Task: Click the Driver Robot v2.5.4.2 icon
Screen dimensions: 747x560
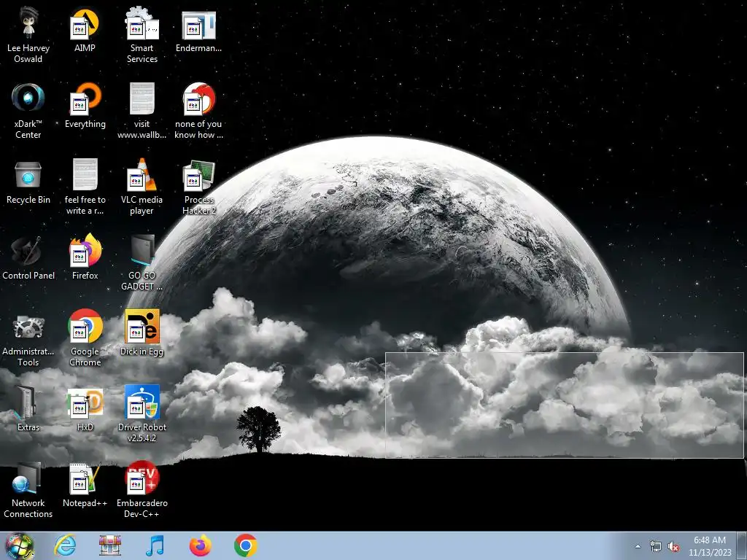Action: 142,413
